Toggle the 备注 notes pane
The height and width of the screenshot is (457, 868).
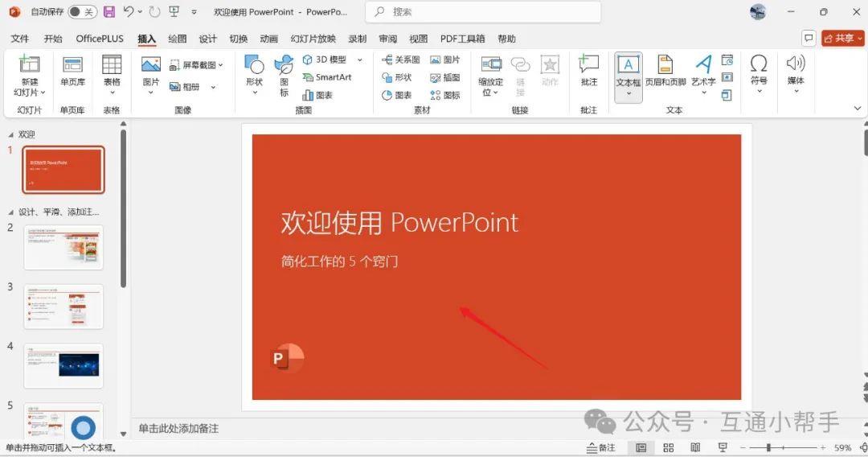601,447
